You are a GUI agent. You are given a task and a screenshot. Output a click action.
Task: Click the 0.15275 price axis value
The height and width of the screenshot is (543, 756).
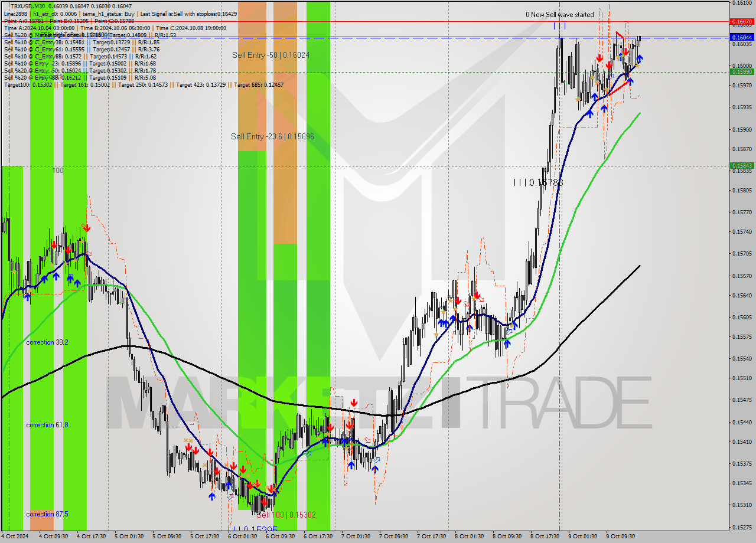click(x=742, y=527)
